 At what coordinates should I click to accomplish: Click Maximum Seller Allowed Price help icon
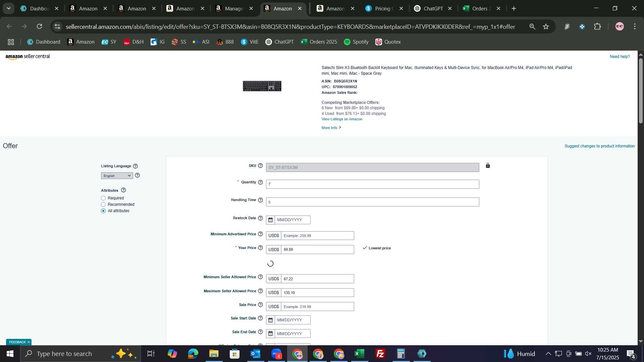point(260,291)
